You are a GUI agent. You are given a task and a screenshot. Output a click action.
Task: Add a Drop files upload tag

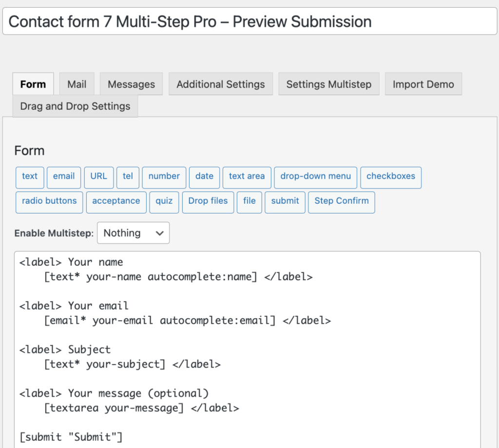[208, 201]
